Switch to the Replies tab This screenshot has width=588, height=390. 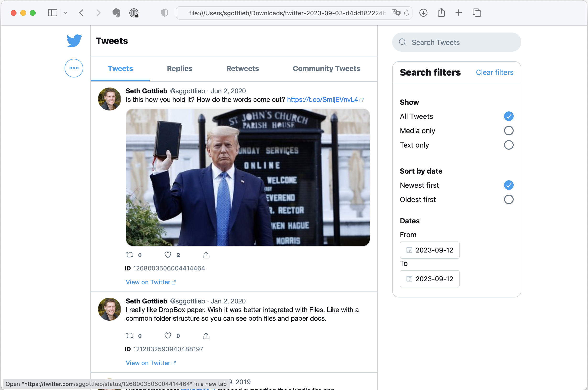[180, 68]
